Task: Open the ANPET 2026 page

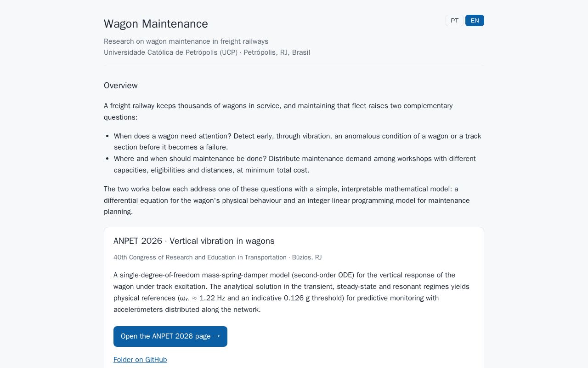Action: tap(170, 336)
